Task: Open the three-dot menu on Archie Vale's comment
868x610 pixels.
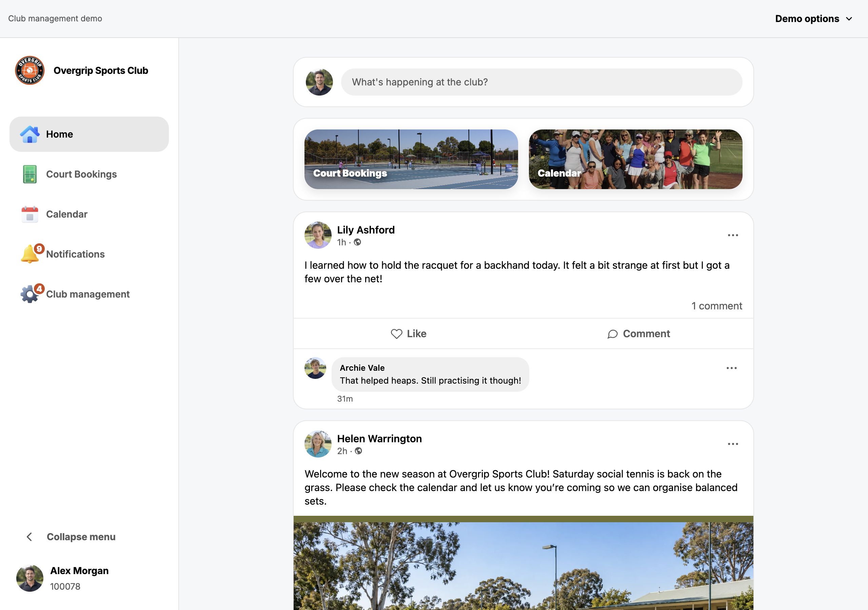Action: pyautogui.click(x=731, y=368)
